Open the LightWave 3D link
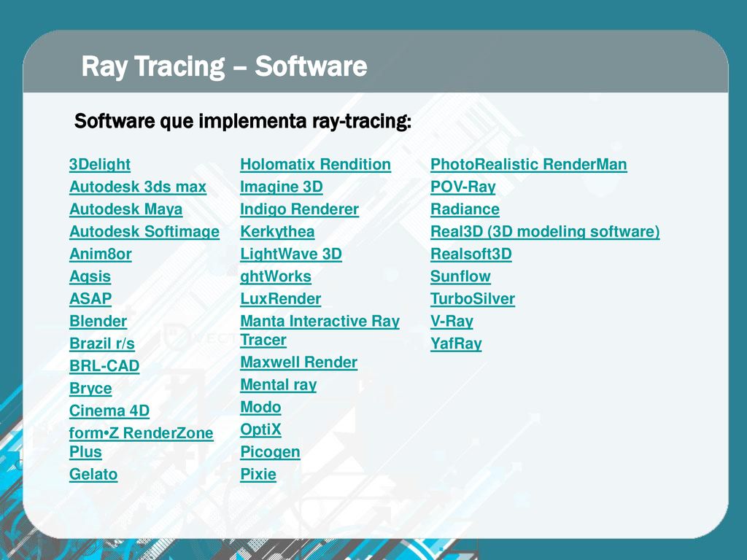 click(x=291, y=254)
